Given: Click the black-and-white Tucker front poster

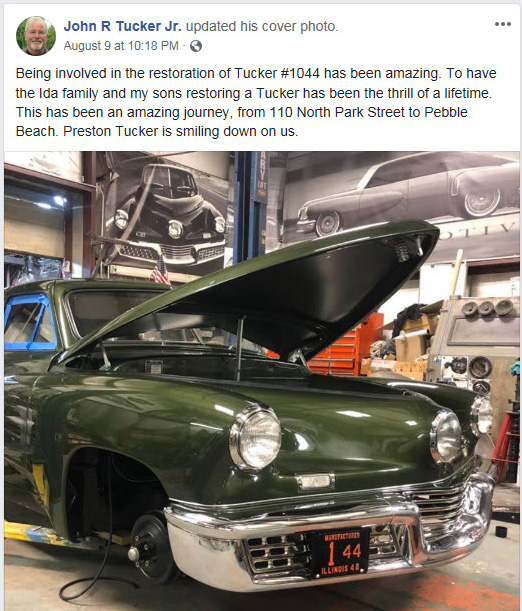Looking at the screenshot, I should [x=168, y=212].
